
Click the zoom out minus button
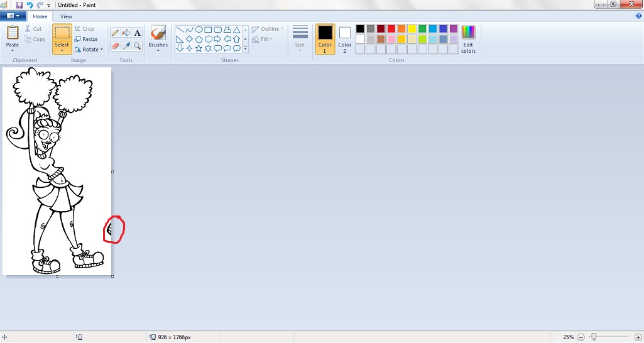tap(581, 337)
